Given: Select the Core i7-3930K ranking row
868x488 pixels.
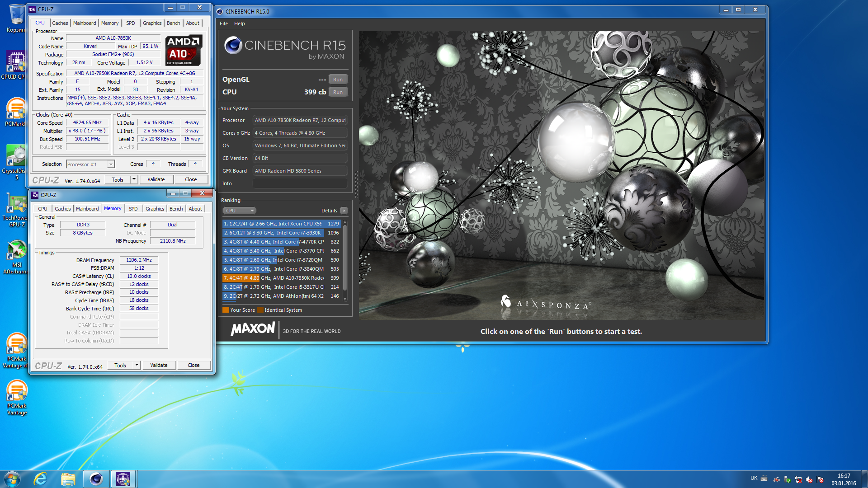Looking at the screenshot, I should tap(282, 233).
